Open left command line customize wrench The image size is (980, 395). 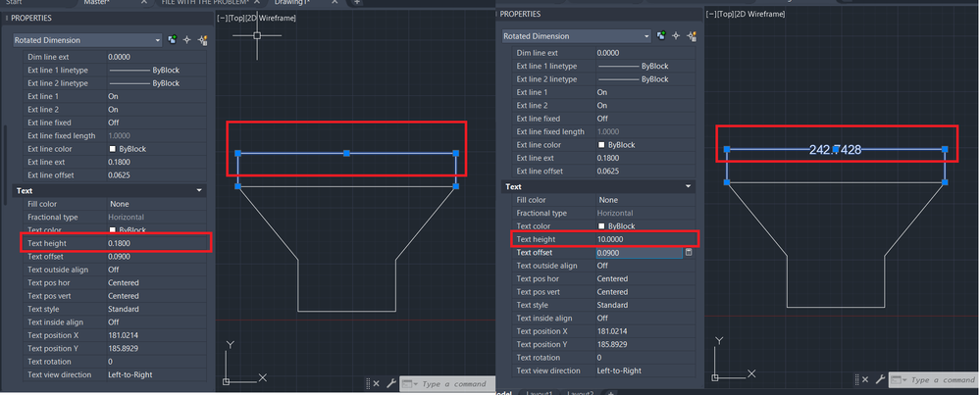[x=391, y=383]
